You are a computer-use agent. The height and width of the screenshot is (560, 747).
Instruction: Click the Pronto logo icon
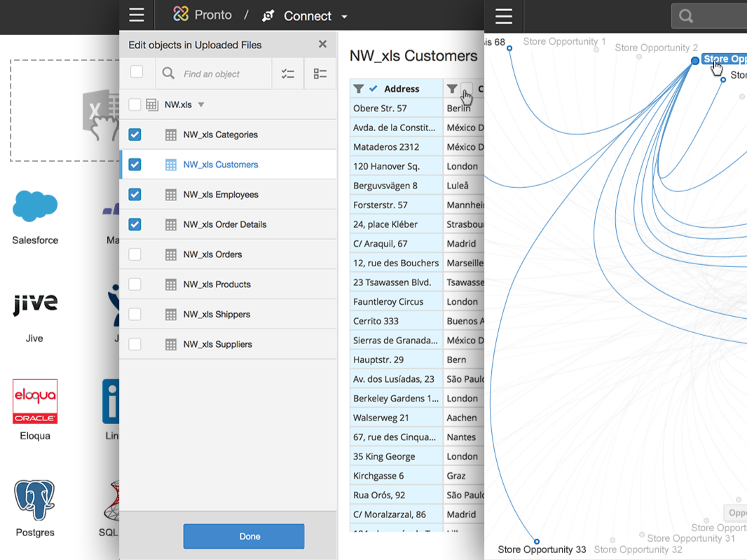click(181, 14)
